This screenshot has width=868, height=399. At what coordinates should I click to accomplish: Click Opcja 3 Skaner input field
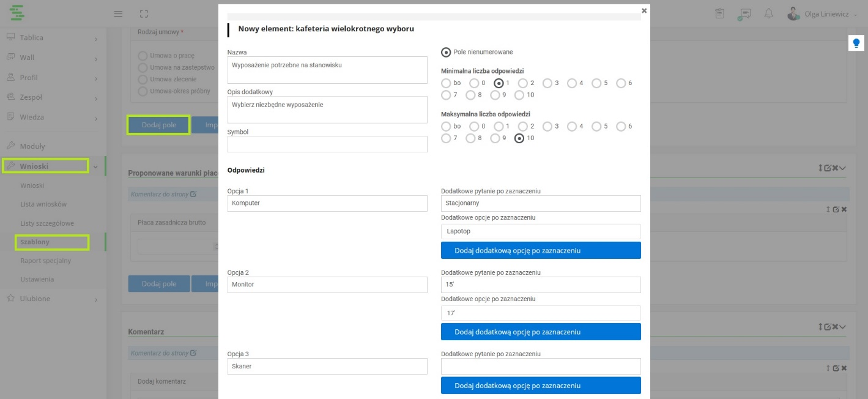pos(327,366)
